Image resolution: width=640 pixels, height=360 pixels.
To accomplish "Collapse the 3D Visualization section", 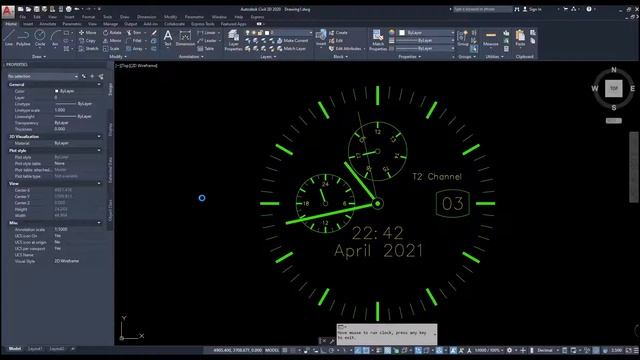I will pyautogui.click(x=99, y=137).
